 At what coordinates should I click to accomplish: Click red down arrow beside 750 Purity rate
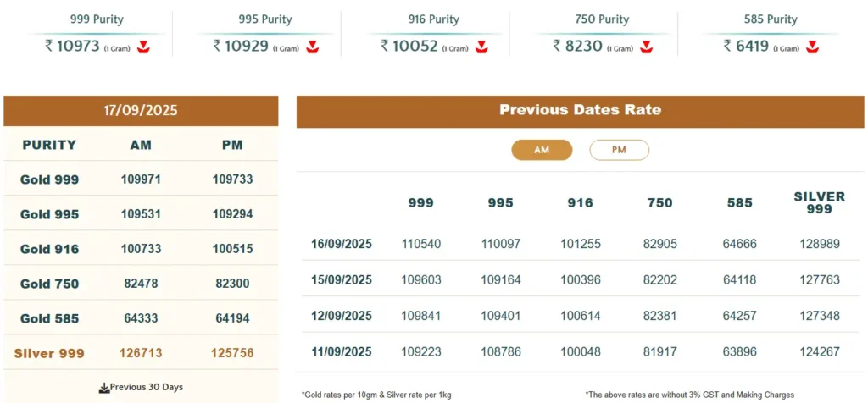pos(647,47)
